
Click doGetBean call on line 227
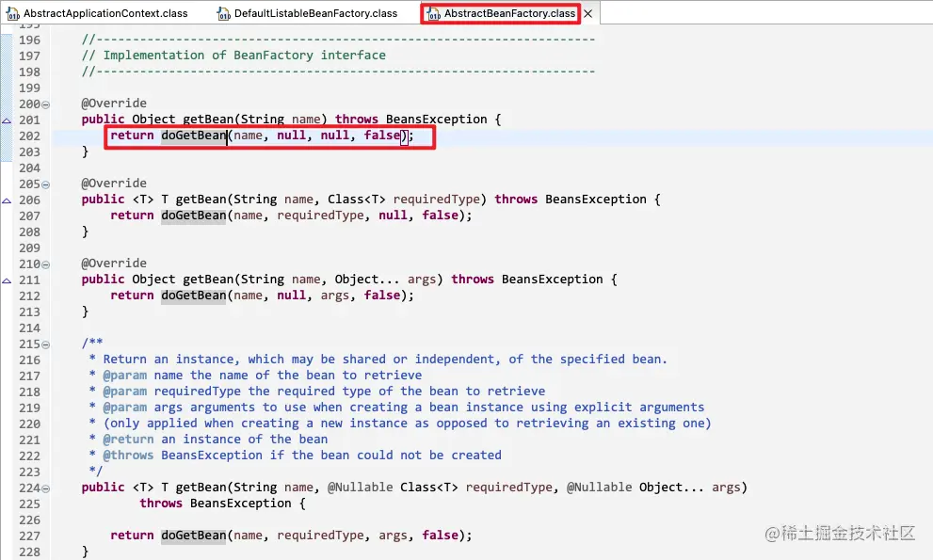pyautogui.click(x=193, y=536)
